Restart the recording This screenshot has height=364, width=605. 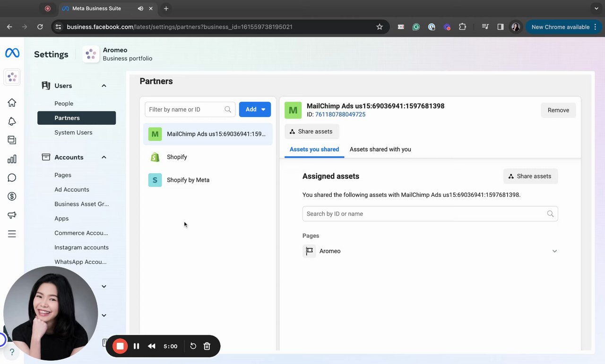[x=193, y=347]
